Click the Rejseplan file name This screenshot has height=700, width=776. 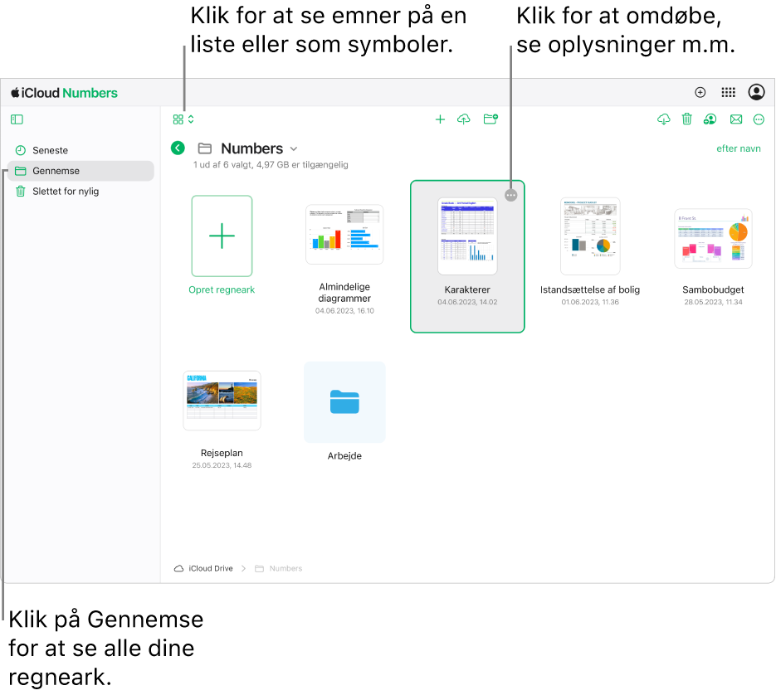222,453
